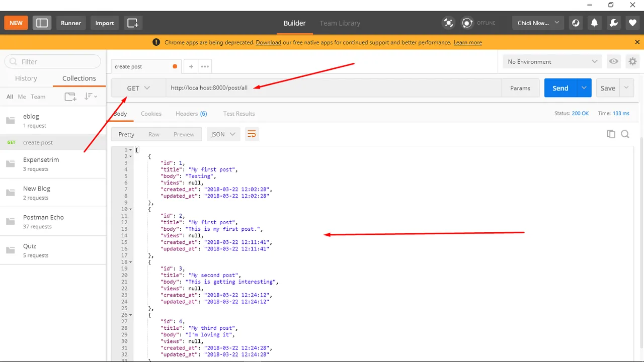Click the interceptor satellite icon
This screenshot has height=362, width=644.
[448, 23]
